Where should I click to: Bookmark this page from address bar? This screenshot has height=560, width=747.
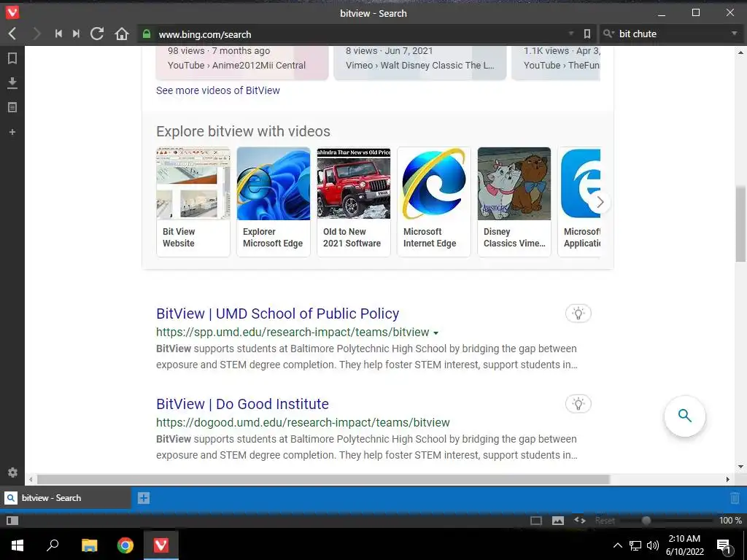tap(587, 34)
